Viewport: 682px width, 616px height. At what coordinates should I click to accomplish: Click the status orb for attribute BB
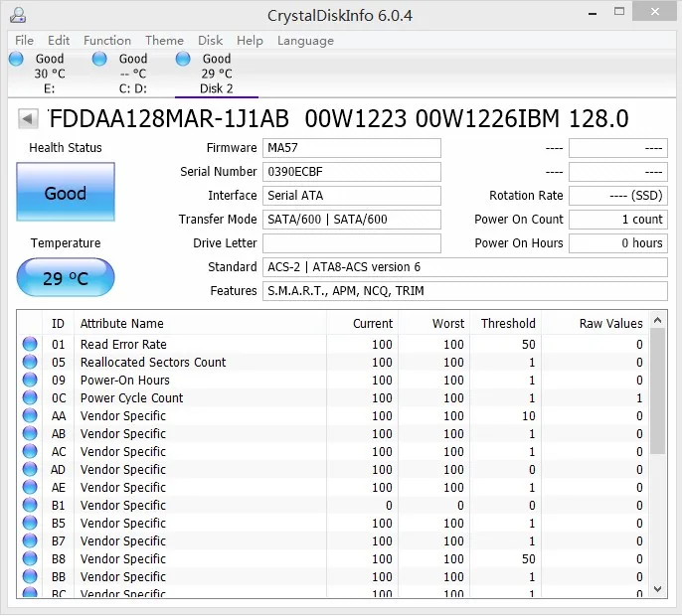30,576
